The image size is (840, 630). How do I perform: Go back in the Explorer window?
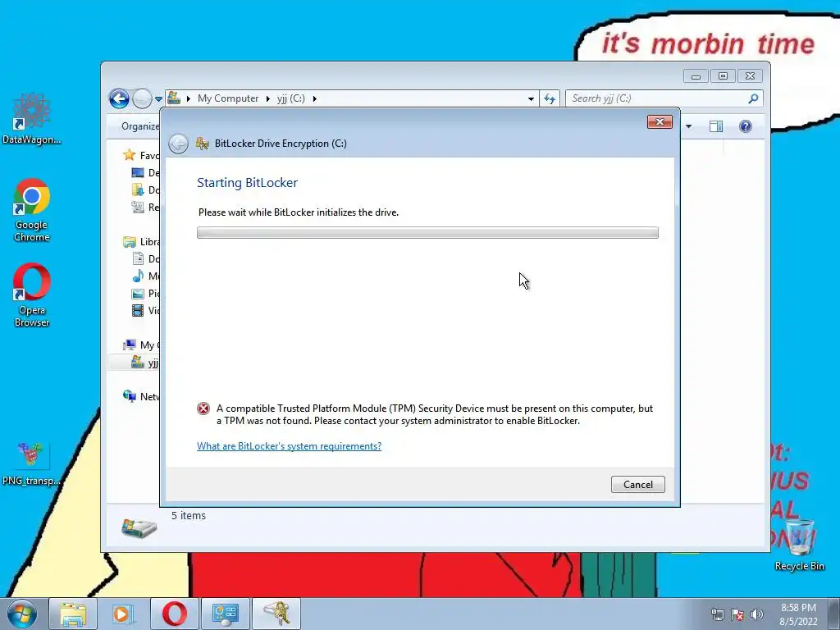click(x=119, y=98)
